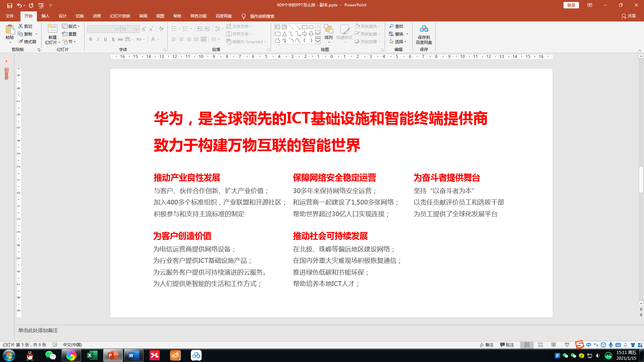This screenshot has width=644, height=362.
Task: Click Arrange (排列) icon
Action: 328,29
